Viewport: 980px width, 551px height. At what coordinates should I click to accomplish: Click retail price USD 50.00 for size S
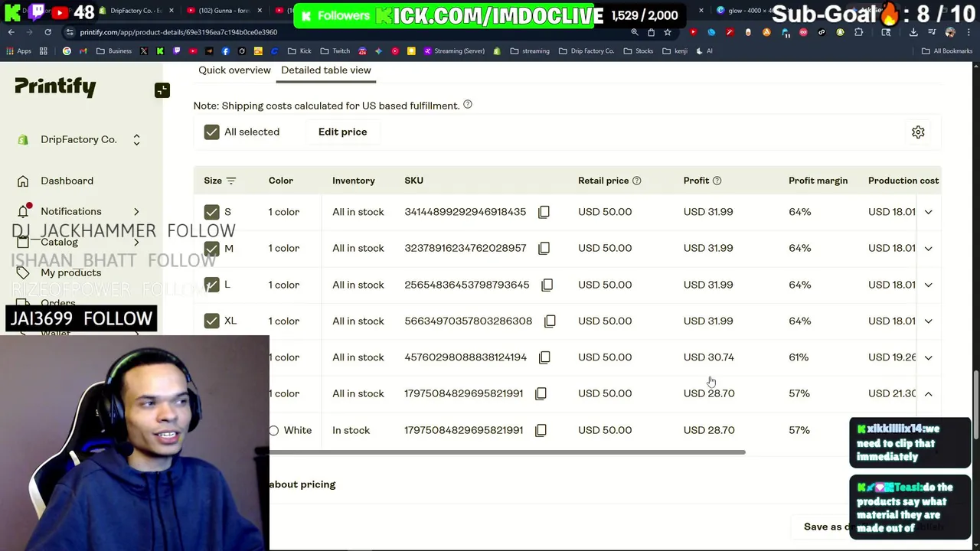click(x=605, y=212)
